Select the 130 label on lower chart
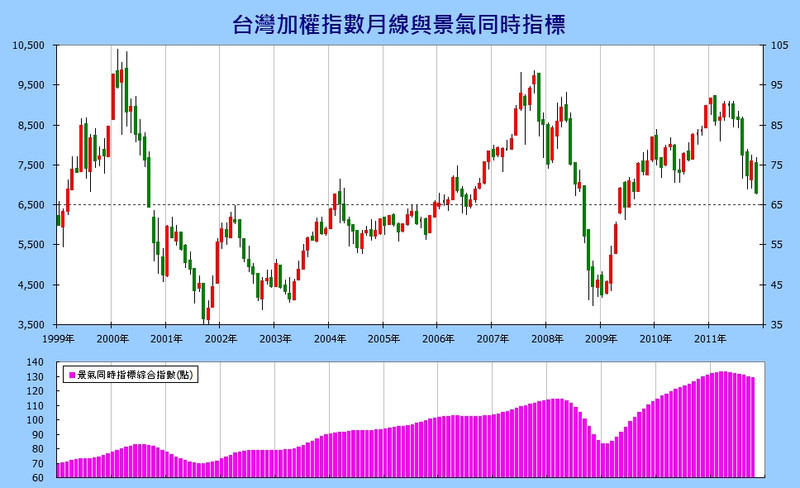800x488 pixels. pos(35,377)
